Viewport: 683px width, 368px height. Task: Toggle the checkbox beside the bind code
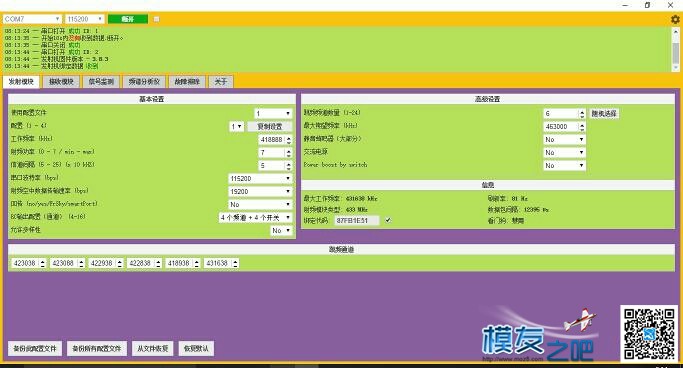click(x=388, y=220)
